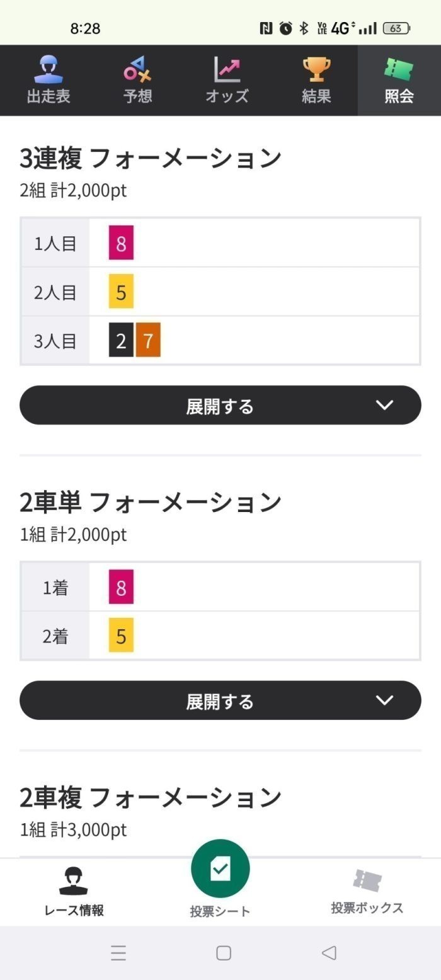Tap the 結果 trophy icon
Screen dimensions: 441x980
(x=316, y=70)
